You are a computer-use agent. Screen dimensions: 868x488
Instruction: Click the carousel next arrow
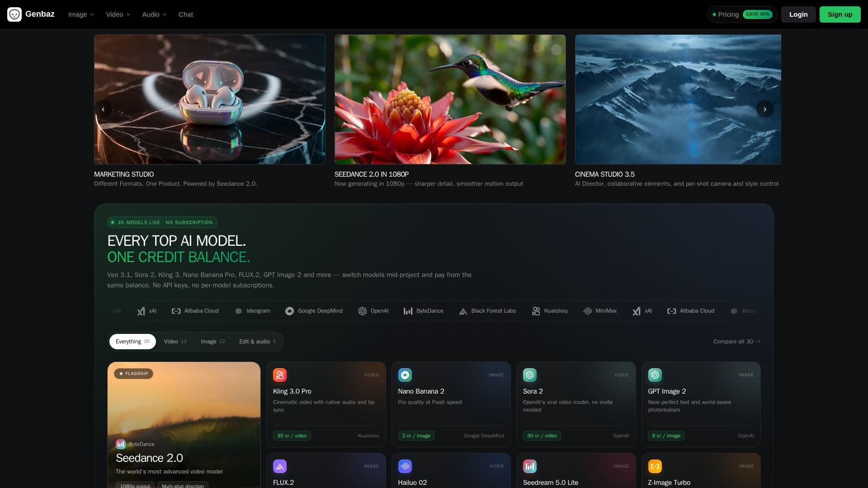[765, 109]
